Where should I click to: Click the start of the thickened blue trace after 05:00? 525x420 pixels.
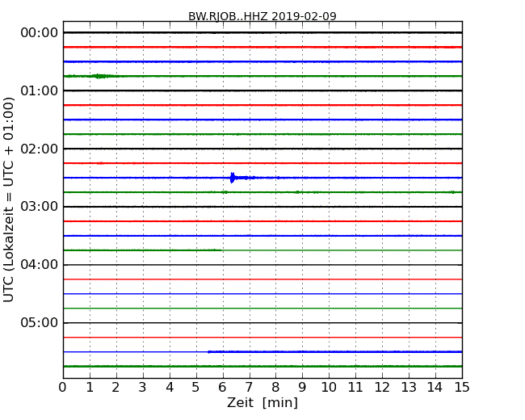click(208, 351)
